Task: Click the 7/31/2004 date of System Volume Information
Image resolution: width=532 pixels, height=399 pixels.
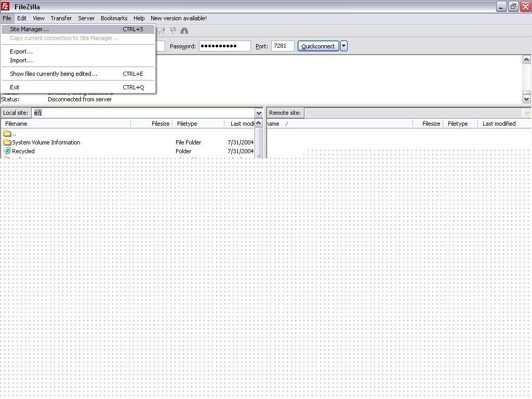Action: pyautogui.click(x=241, y=142)
